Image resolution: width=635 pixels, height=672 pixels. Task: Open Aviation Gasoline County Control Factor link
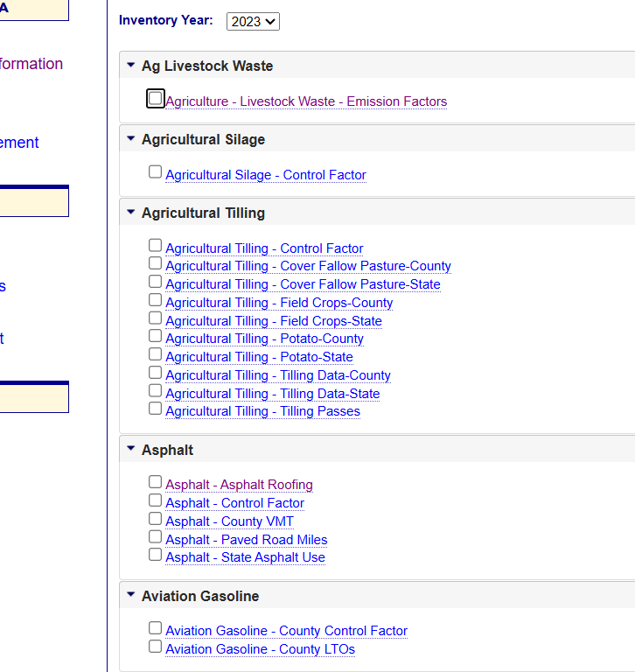[x=286, y=631]
